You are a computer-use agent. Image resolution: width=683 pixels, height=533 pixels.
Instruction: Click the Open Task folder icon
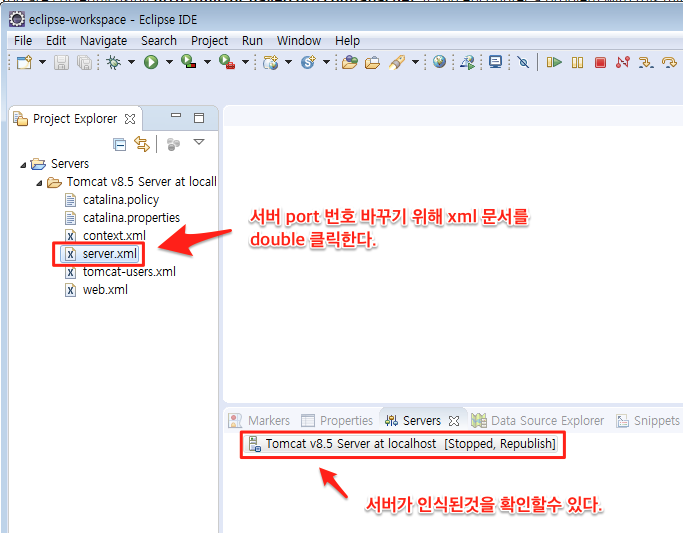(372, 63)
